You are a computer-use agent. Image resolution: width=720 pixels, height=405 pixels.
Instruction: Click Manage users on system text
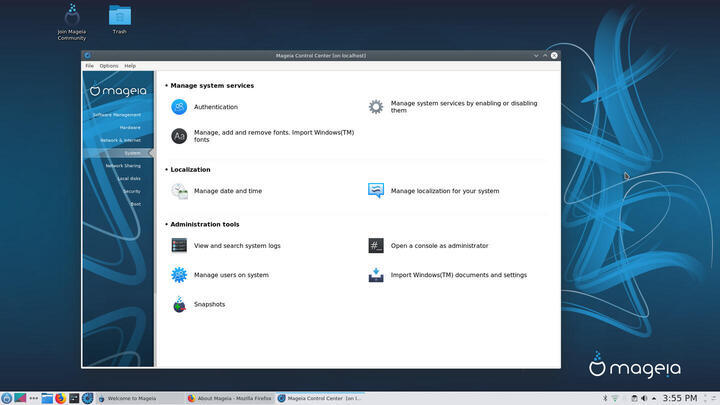click(x=231, y=275)
